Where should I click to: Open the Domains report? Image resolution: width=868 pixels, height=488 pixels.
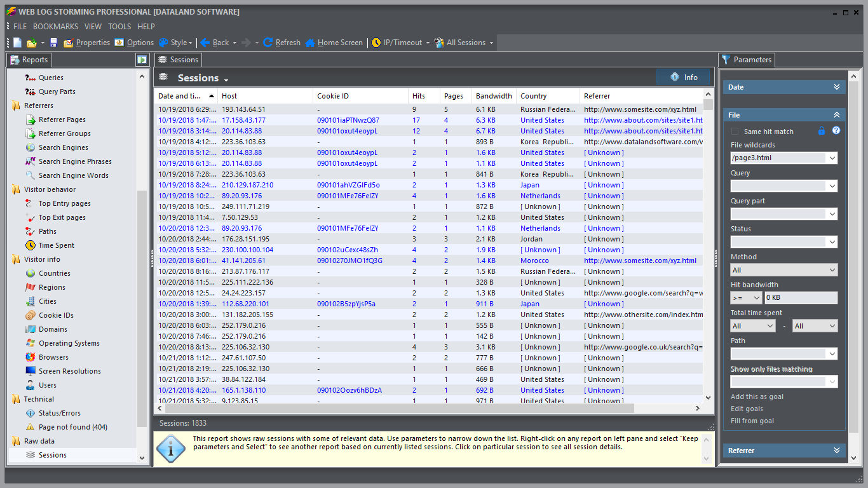53,329
